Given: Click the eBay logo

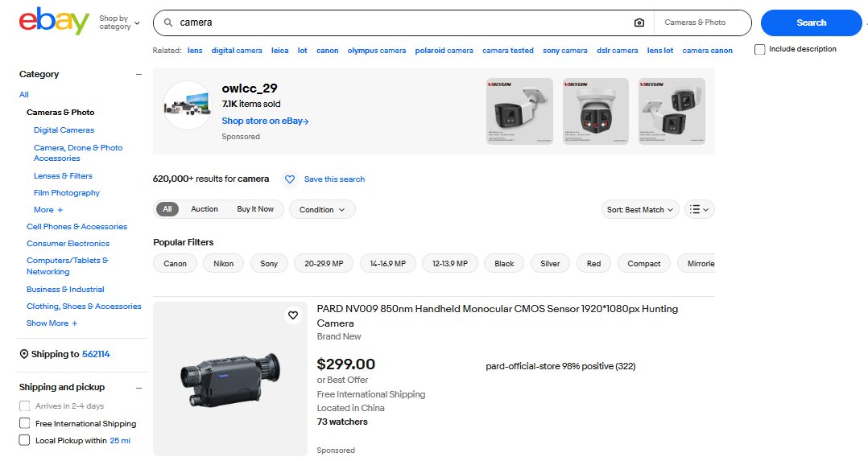Looking at the screenshot, I should pos(53,22).
